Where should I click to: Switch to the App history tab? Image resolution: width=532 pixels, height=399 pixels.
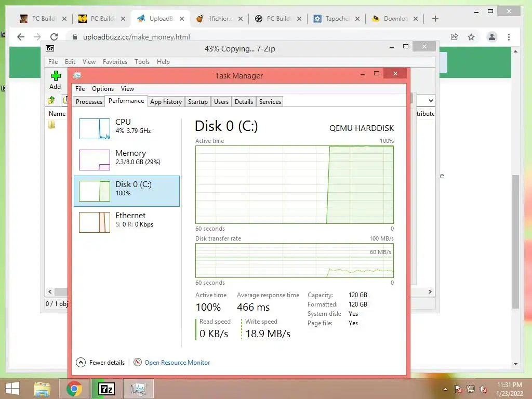click(x=166, y=101)
